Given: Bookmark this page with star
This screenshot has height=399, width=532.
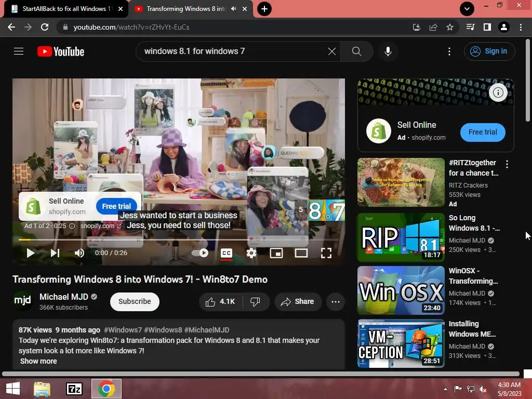Looking at the screenshot, I should pyautogui.click(x=450, y=27).
